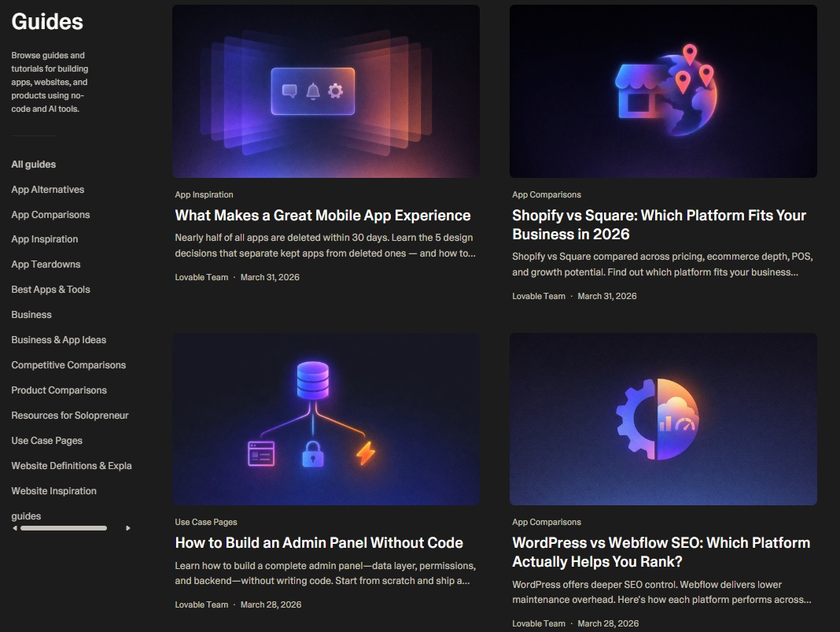
Task: Open Use Case Pages in the sidebar
Action: 46,442
